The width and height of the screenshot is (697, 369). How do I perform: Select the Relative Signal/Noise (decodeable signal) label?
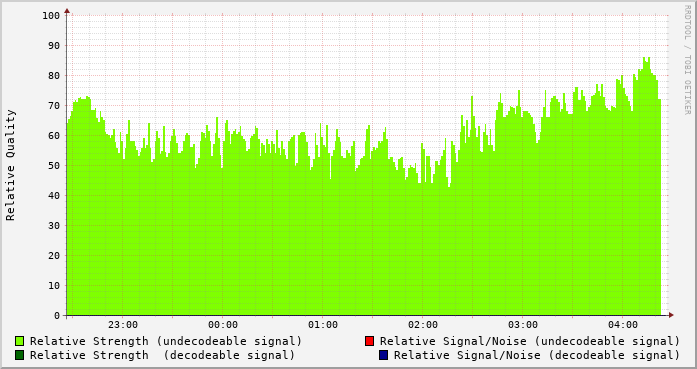coord(537,355)
